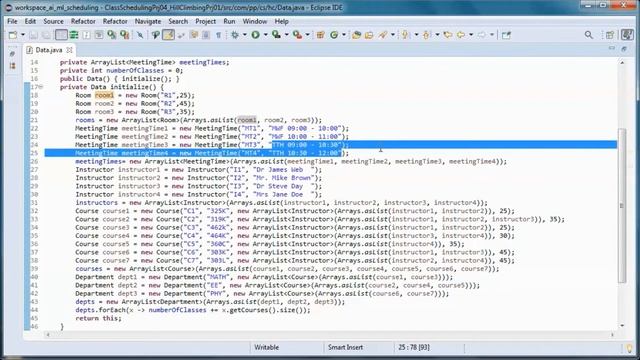Minimize the editor area icon
Screen dimensions: 640x360
click(x=611, y=49)
